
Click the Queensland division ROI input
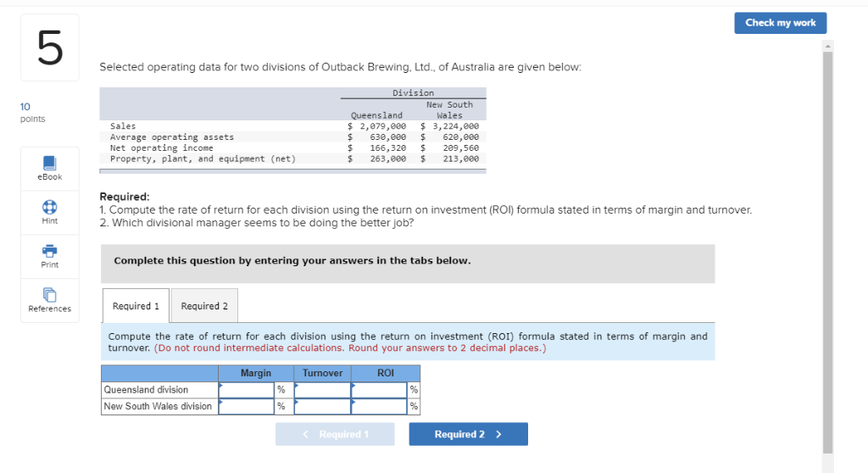click(379, 390)
